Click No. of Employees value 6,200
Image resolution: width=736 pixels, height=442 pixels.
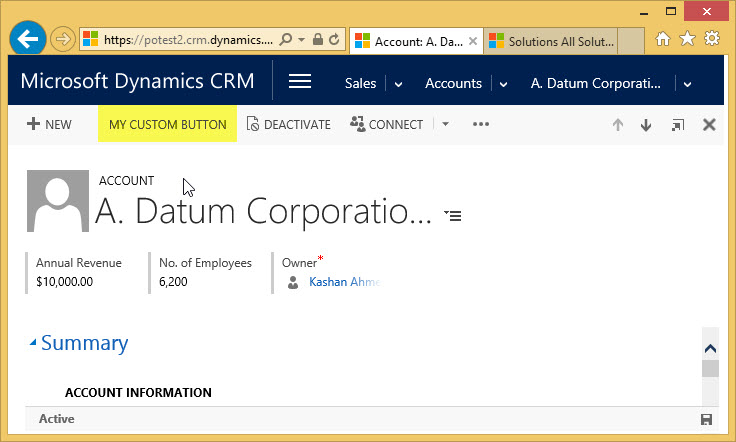[173, 282]
